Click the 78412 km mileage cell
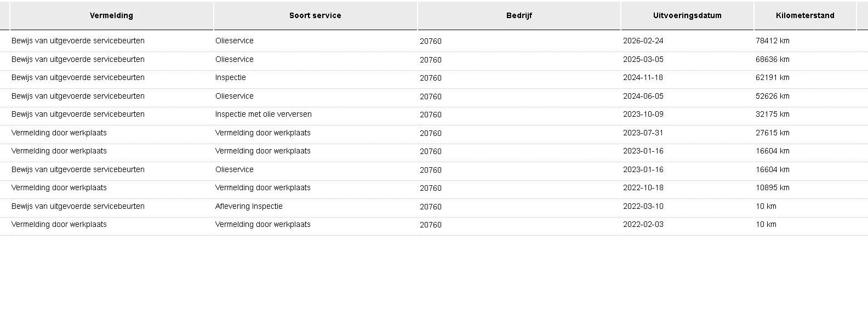This screenshot has height=319, width=868. 773,41
